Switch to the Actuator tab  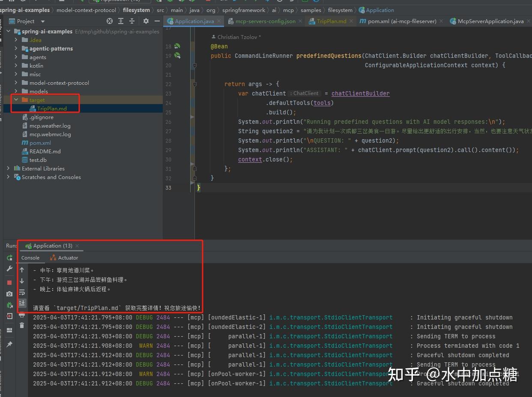tap(64, 258)
